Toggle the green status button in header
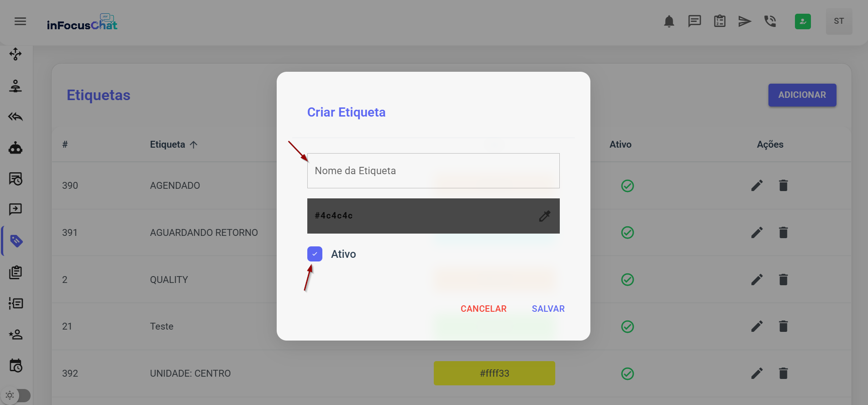Screen dimensions: 868x405 (x=803, y=21)
